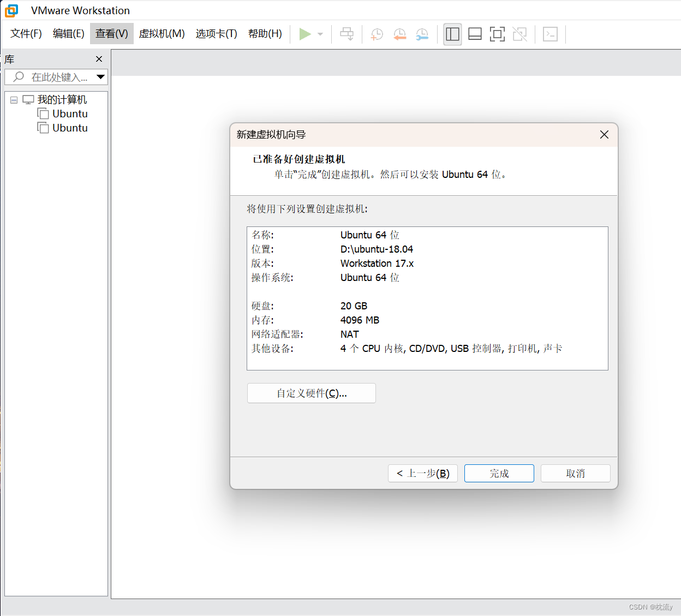
Task: Close the 新建虚拟机向导 dialog
Action: tap(604, 135)
